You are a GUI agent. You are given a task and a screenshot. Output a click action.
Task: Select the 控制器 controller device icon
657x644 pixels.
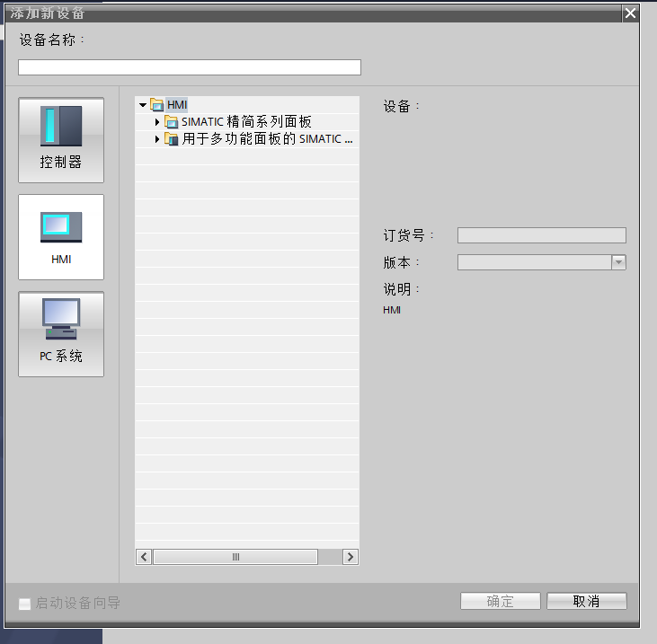click(60, 140)
